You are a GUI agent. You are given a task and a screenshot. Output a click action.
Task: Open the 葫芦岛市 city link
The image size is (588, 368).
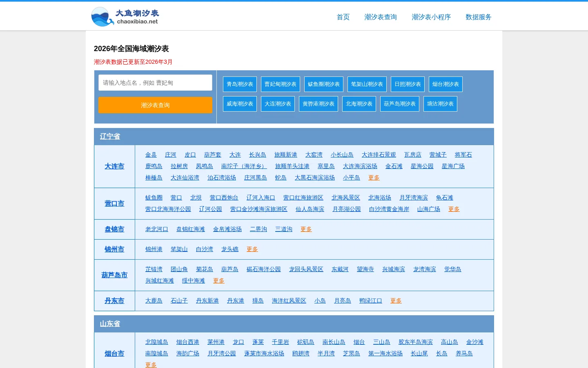pyautogui.click(x=114, y=275)
